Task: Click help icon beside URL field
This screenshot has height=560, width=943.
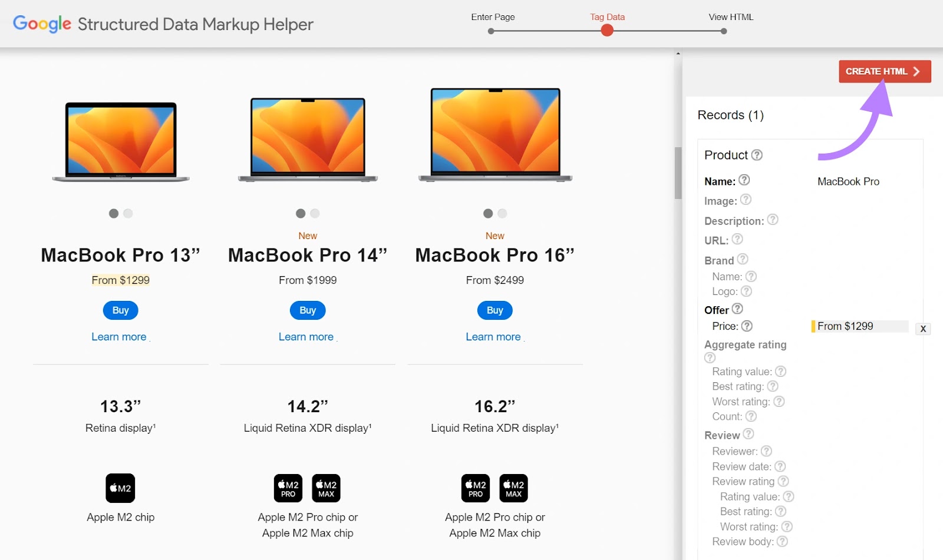Action: point(737,239)
